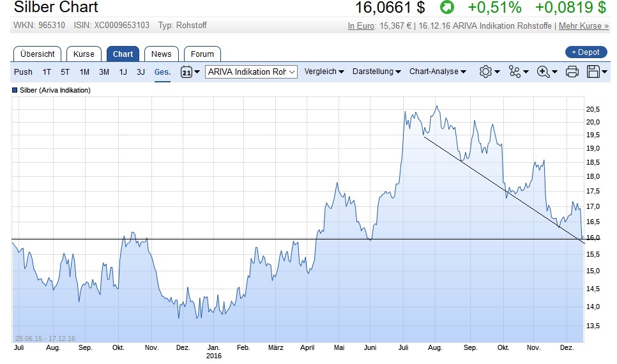The width and height of the screenshot is (617, 364).
Task: Open the Darstellung dropdown menu
Action: (x=377, y=72)
